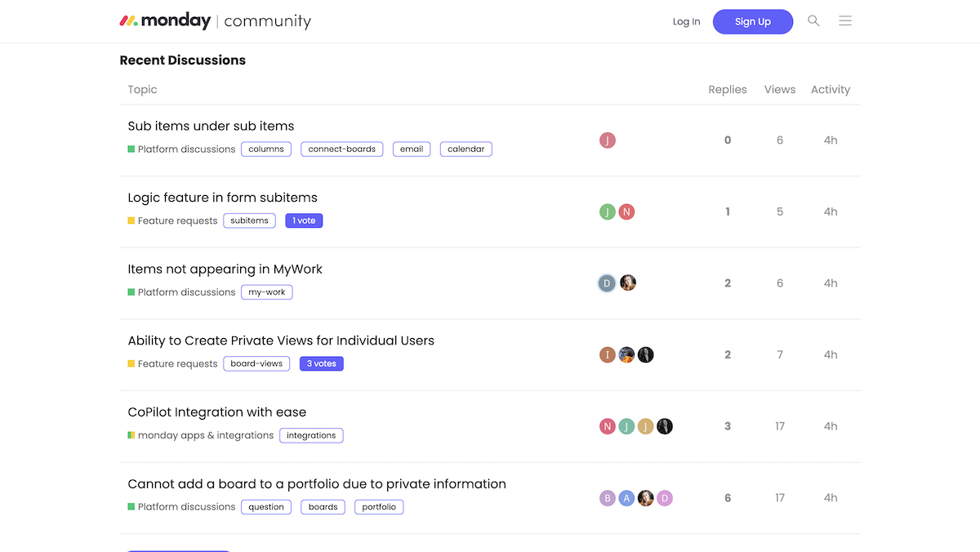Click avatar N on Logic feature in form subitems
This screenshot has width=980, height=552.
point(626,211)
